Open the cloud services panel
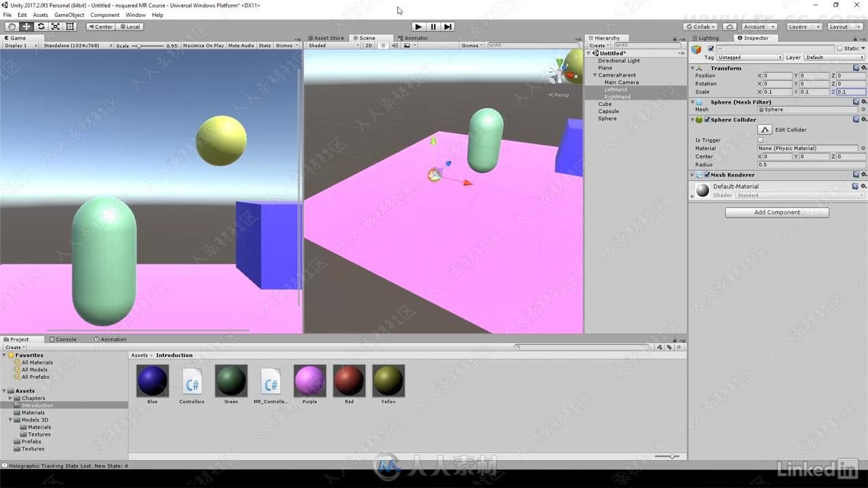 pyautogui.click(x=729, y=26)
